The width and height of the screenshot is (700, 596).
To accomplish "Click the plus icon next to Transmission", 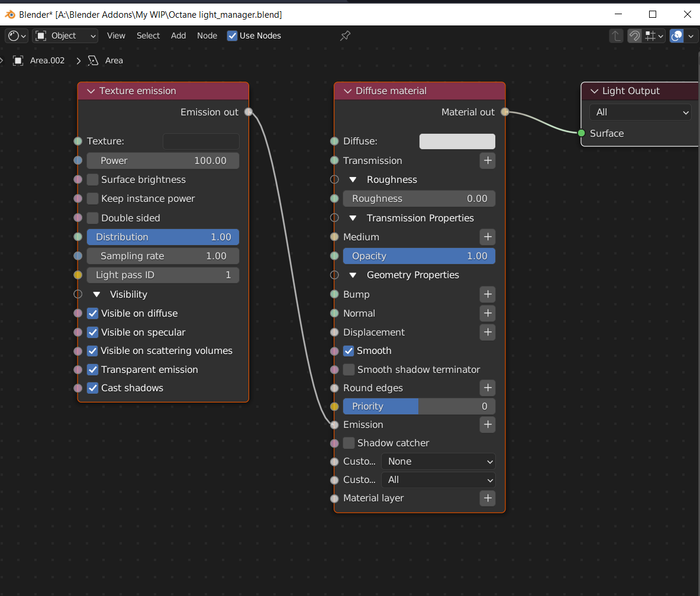I will point(488,160).
